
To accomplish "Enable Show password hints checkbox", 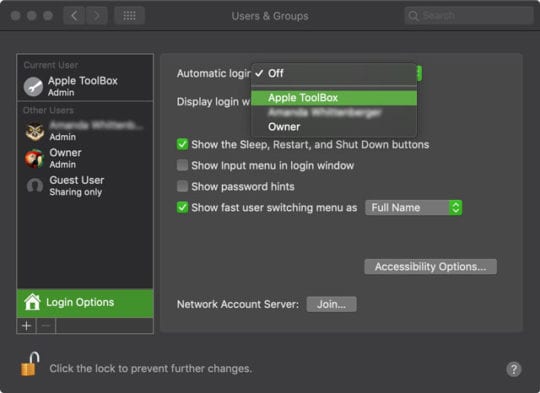I will [x=182, y=186].
